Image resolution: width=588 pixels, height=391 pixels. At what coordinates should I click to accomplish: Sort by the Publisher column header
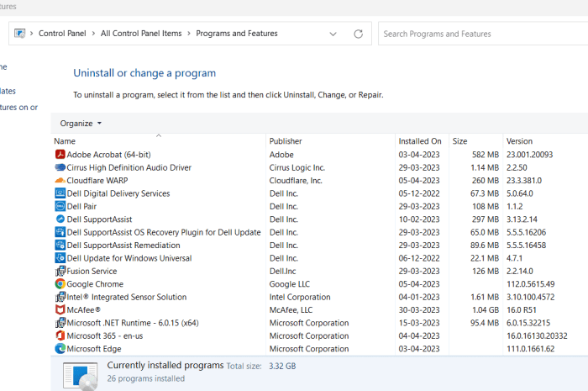click(286, 141)
